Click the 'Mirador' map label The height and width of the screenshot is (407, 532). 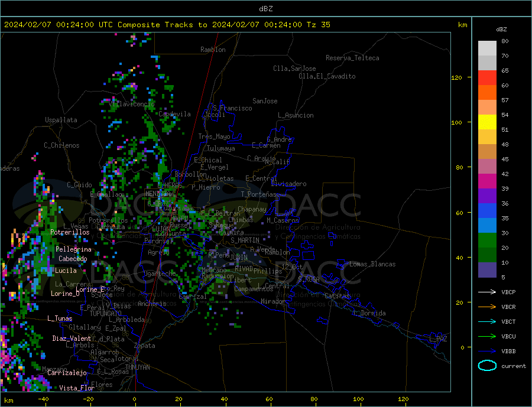273,301
